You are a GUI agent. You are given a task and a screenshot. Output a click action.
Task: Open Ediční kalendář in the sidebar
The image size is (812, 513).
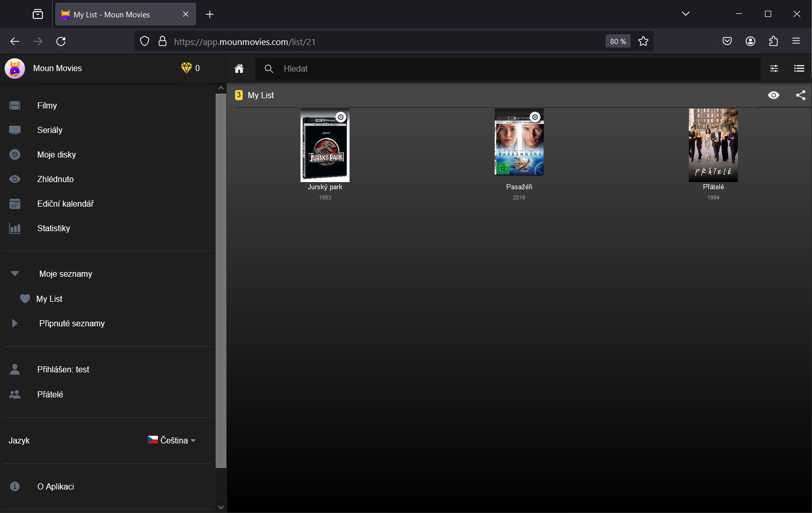pyautogui.click(x=65, y=204)
